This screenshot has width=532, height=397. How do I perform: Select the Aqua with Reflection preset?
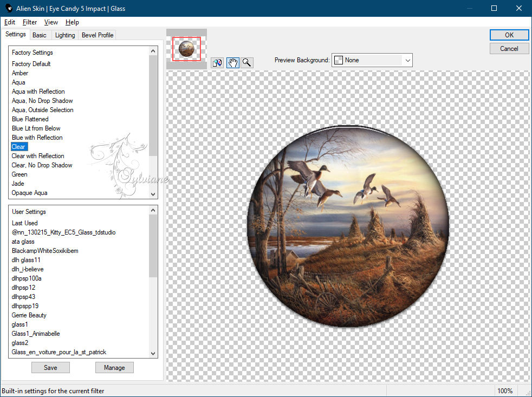(x=38, y=92)
